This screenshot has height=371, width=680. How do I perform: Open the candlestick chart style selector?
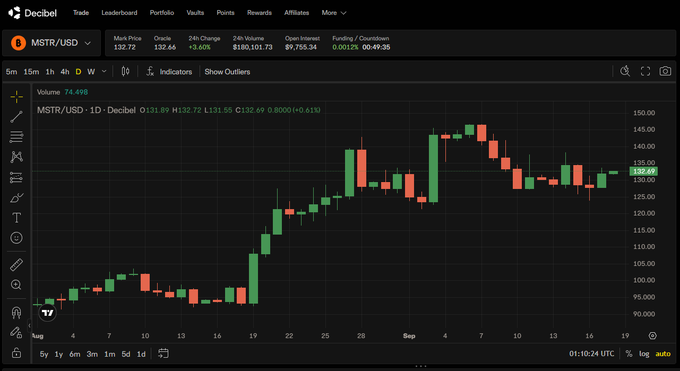(x=125, y=72)
